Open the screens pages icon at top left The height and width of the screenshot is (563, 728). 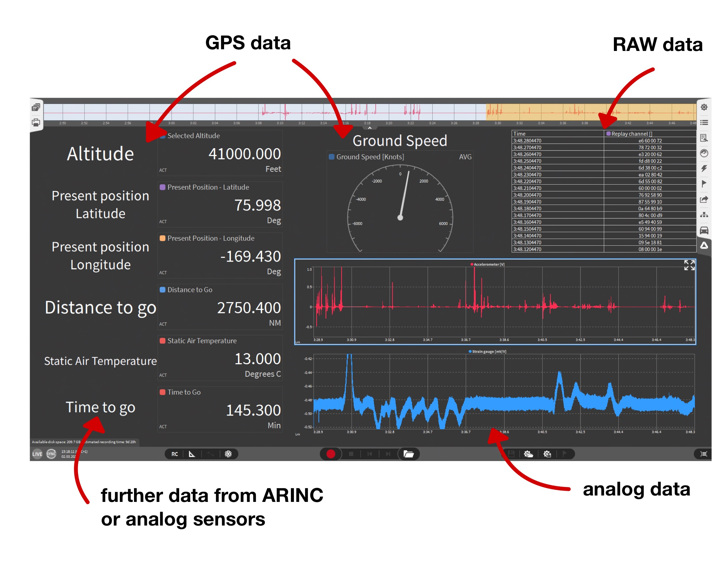[36, 107]
